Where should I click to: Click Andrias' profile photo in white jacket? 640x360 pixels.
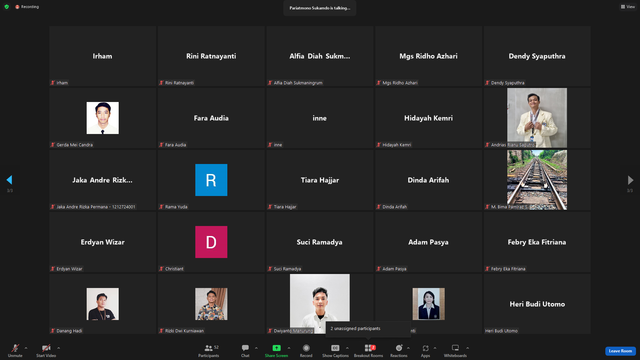tap(537, 118)
